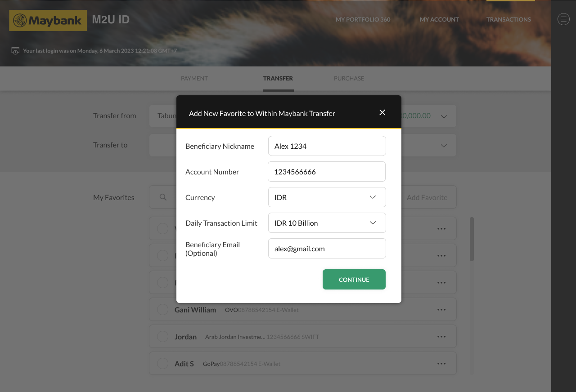Open the My Portfolio 360 menu
The width and height of the screenshot is (576, 392).
(x=363, y=20)
